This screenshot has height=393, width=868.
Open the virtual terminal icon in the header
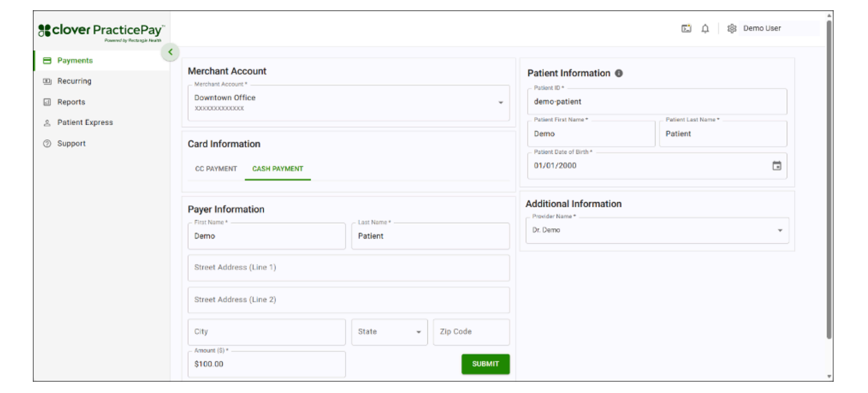(x=687, y=29)
